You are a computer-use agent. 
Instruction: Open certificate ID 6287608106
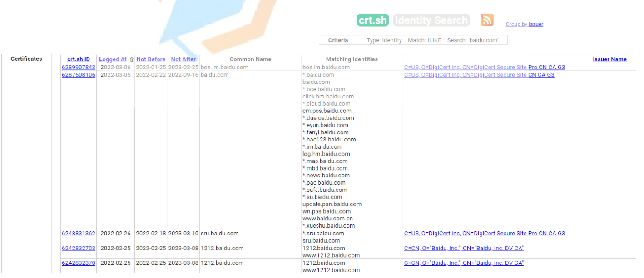(x=79, y=75)
